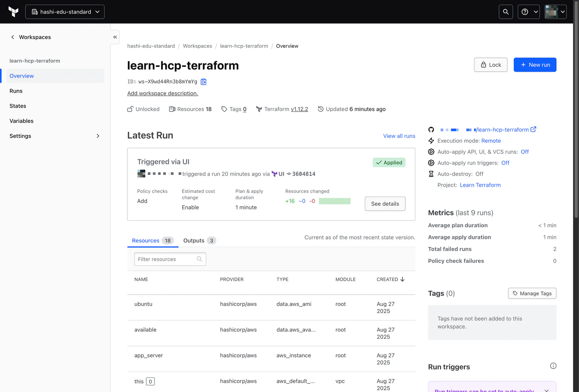This screenshot has height=392, width=579.
Task: Open Manage Tags button
Action: [532, 294]
